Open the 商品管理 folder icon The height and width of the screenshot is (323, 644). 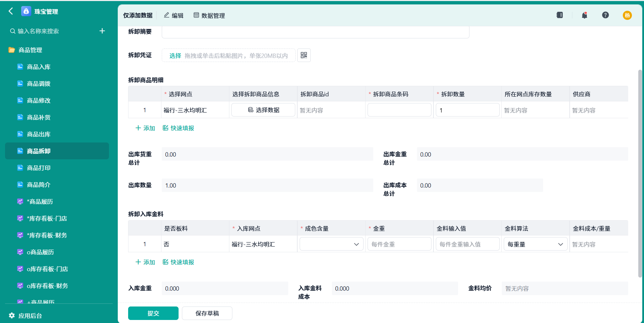tap(12, 50)
